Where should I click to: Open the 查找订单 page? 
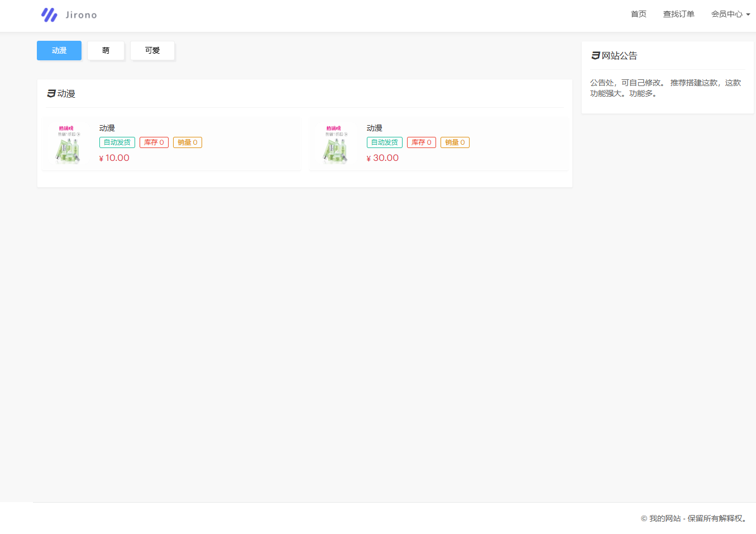click(x=678, y=15)
